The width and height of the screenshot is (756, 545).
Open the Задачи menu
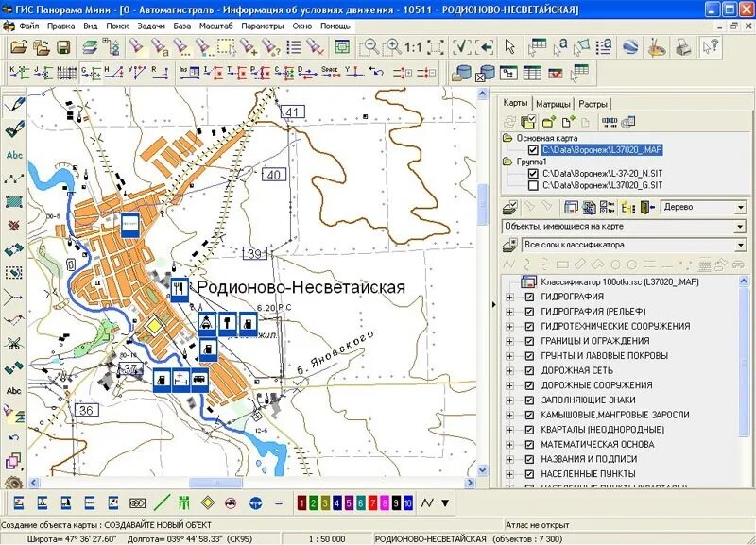pos(151,26)
